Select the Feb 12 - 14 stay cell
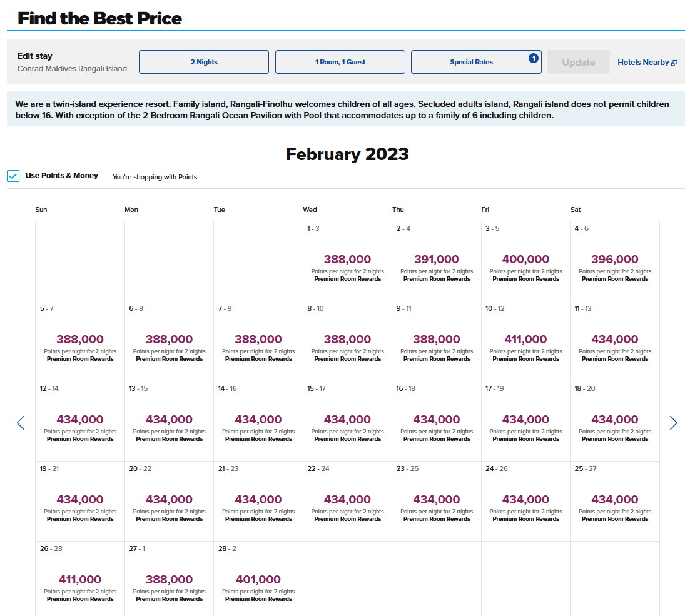This screenshot has width=685, height=616. pyautogui.click(x=80, y=421)
